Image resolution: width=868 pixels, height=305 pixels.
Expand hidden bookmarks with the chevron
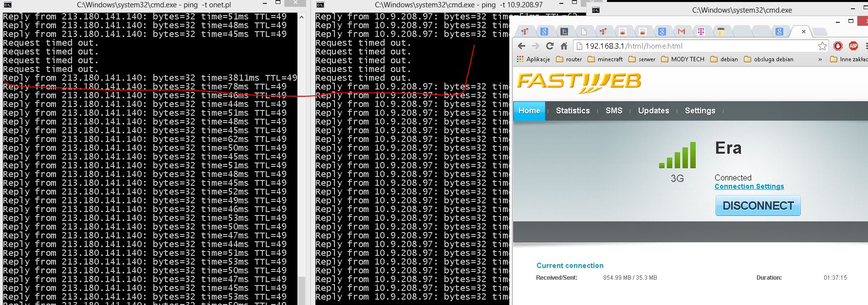820,59
